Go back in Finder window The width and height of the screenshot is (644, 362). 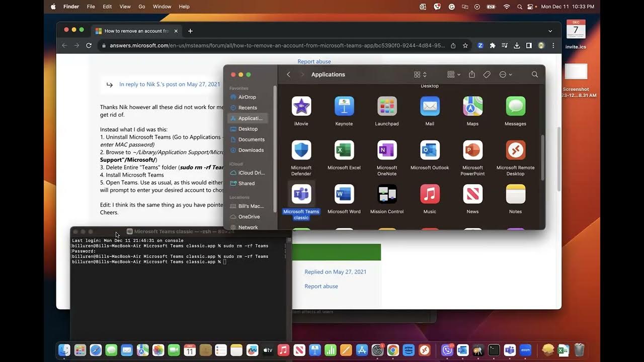coord(288,74)
